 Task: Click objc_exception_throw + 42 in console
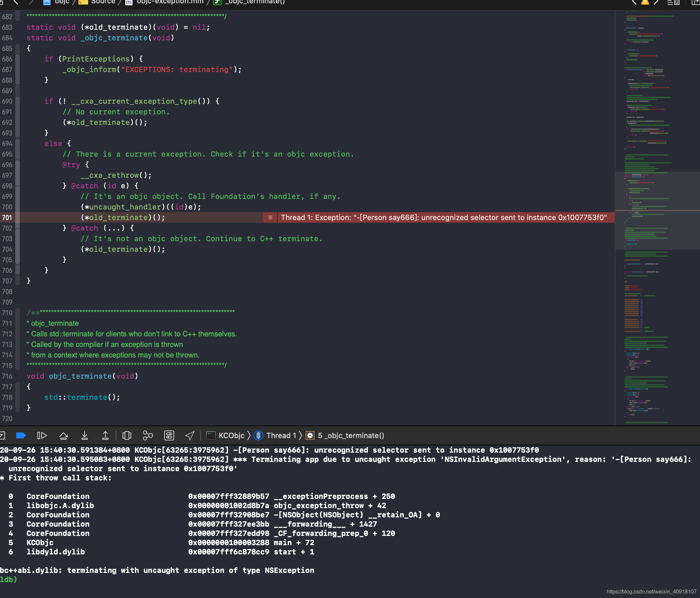[x=330, y=505]
